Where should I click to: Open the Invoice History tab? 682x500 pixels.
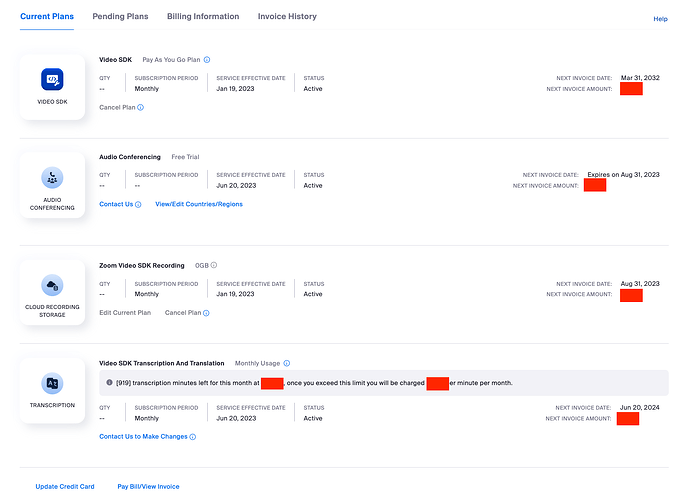point(287,17)
